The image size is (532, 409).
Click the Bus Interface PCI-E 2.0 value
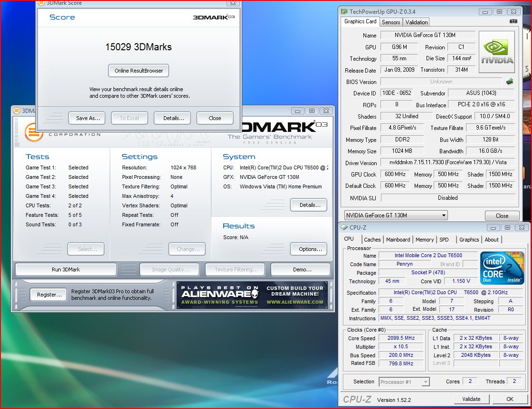(x=481, y=104)
